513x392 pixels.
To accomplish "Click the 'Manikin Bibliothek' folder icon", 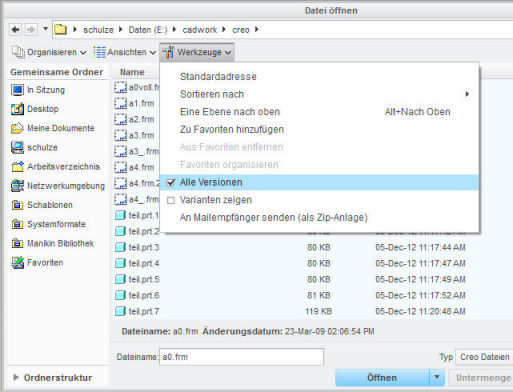I will [x=17, y=243].
